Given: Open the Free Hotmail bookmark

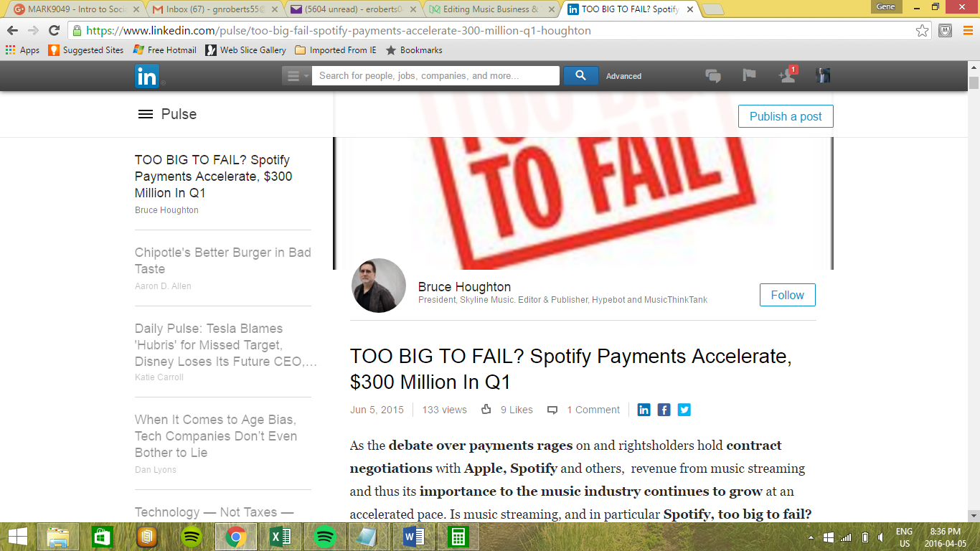Looking at the screenshot, I should (165, 50).
